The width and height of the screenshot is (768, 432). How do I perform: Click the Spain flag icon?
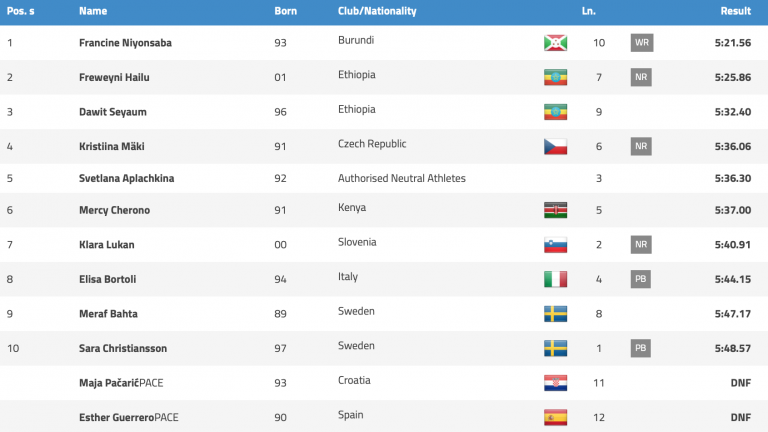(x=555, y=417)
